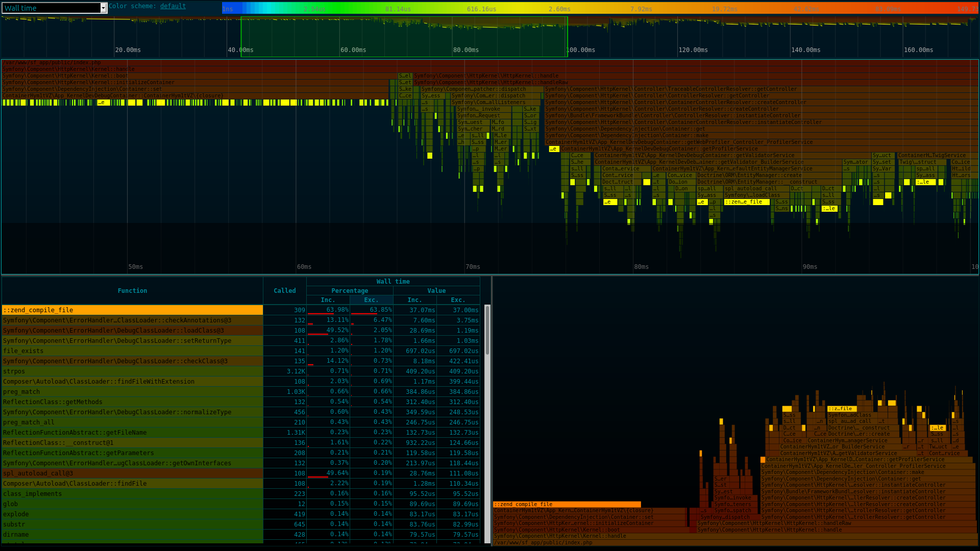Select the preg_match_all function row
This screenshot has width=980, height=551.
[132, 422]
